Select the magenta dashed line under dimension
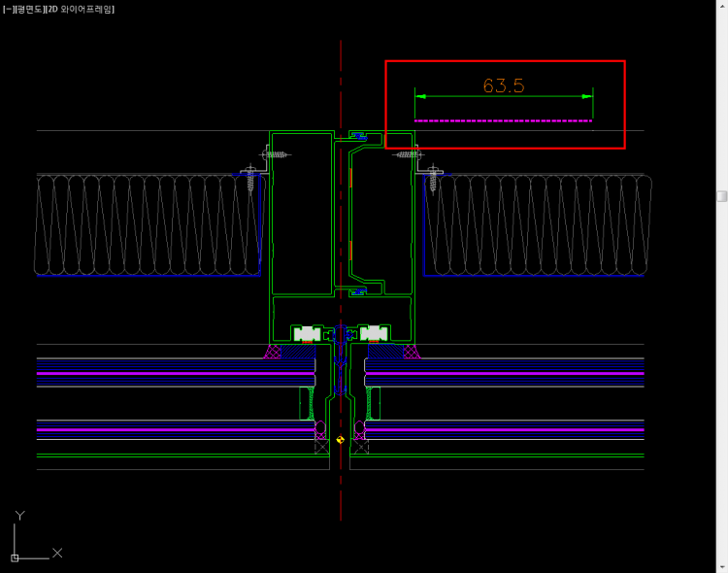728x573 pixels. pos(503,121)
